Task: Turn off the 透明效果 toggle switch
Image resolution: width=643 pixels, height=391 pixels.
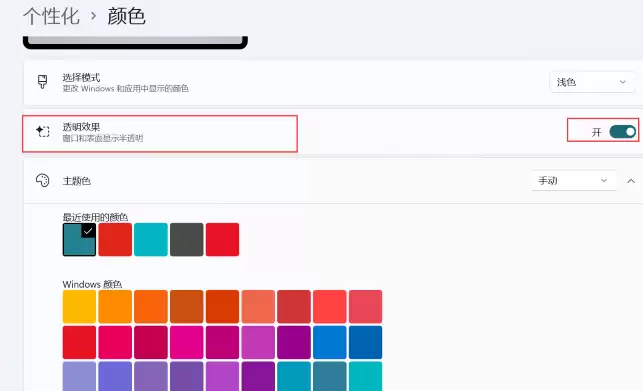Action: pyautogui.click(x=622, y=132)
